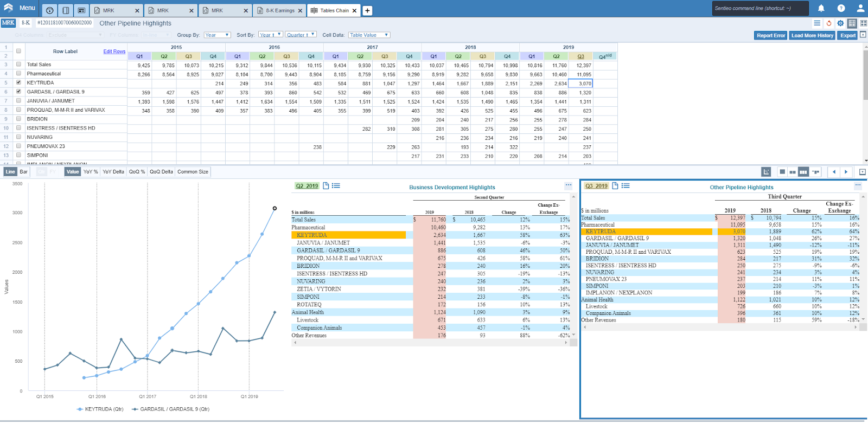This screenshot has height=424, width=868.
Task: Switch to the first MRK tab
Action: tap(116, 10)
